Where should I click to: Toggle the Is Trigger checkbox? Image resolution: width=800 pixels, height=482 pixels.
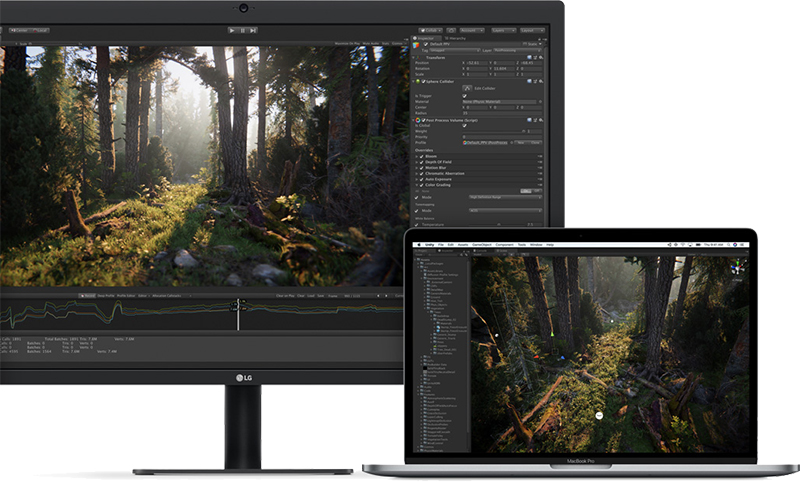click(x=464, y=96)
